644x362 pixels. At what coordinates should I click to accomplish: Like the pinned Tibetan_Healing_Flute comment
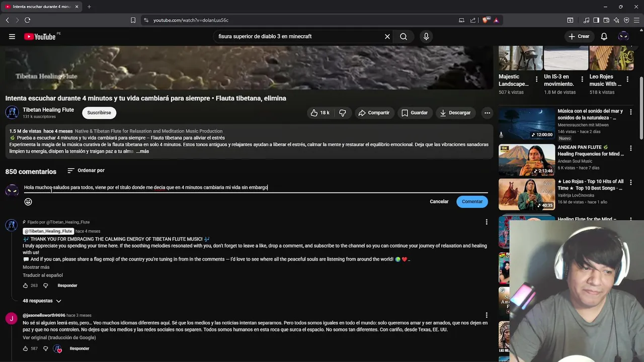25,286
